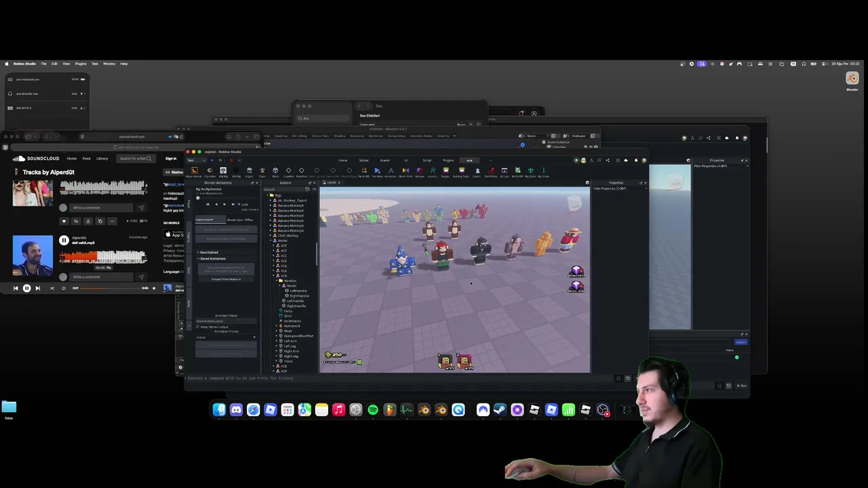868x488 pixels.
Task: Switch to the Model ribbon tab
Action: (x=364, y=161)
